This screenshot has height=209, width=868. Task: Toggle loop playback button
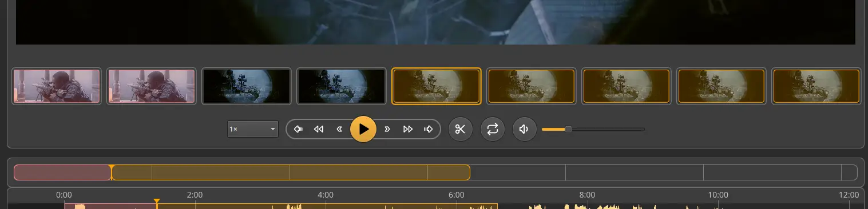(x=493, y=129)
